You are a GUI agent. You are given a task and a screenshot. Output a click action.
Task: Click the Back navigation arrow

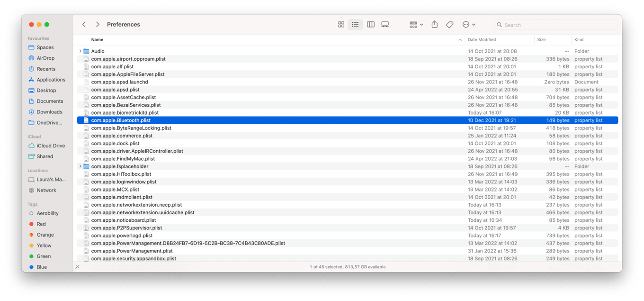[84, 24]
